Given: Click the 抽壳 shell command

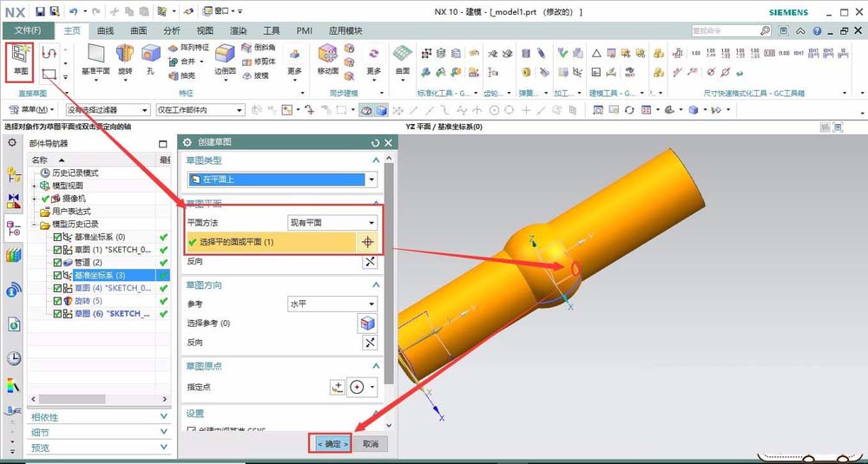Looking at the screenshot, I should pos(181,75).
